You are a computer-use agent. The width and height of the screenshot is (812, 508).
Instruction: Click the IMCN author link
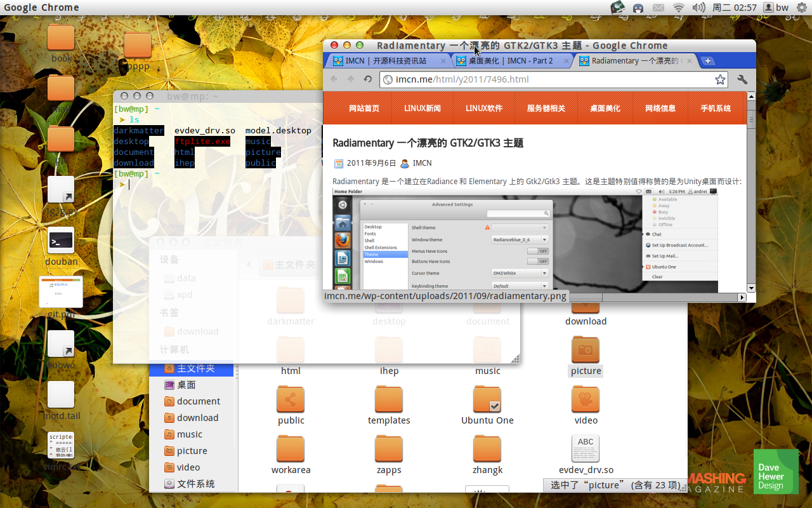point(422,163)
